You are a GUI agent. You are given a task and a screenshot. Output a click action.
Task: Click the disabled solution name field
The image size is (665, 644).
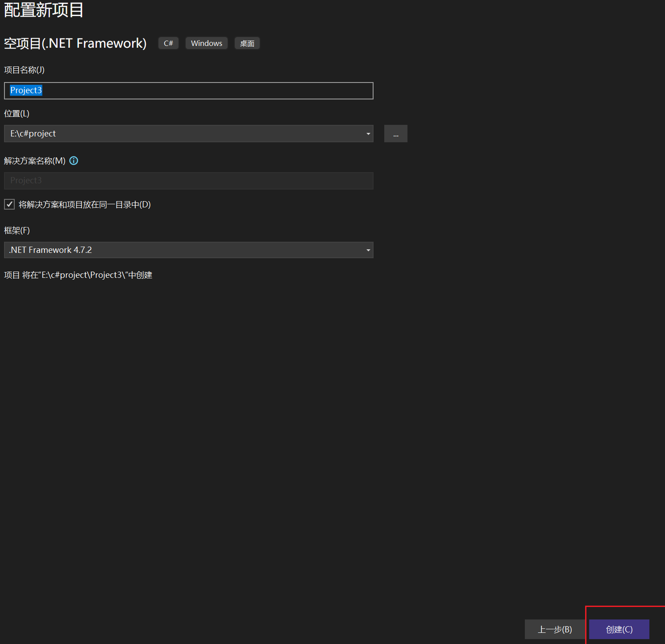click(189, 181)
